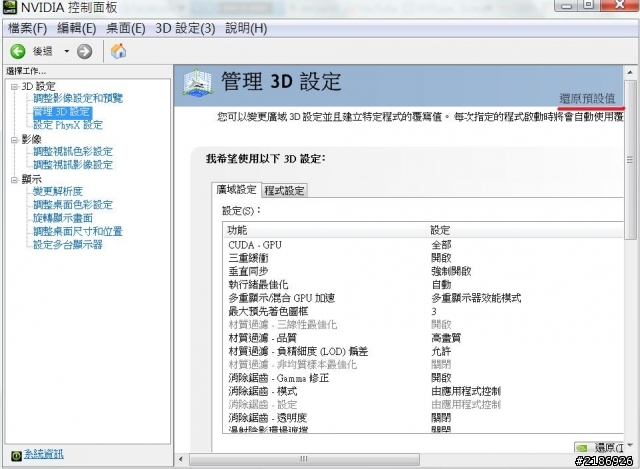Collapse the 3D 設定 tree node
The width and height of the screenshot is (640, 469).
(15, 87)
